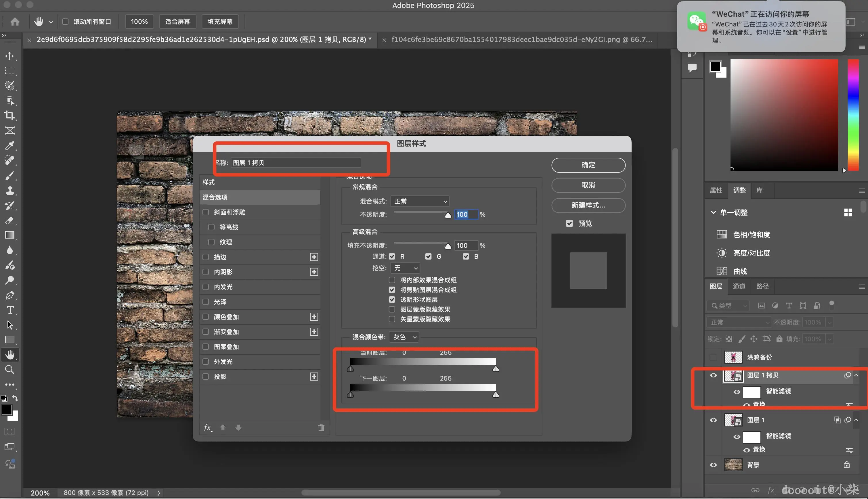Activate the Zoom tool

point(9,370)
